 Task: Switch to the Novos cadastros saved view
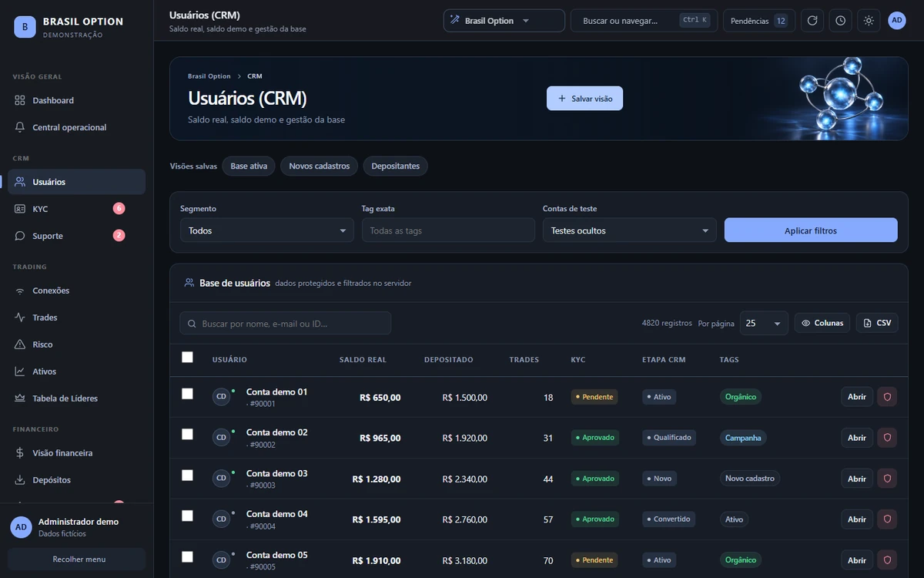(x=320, y=166)
